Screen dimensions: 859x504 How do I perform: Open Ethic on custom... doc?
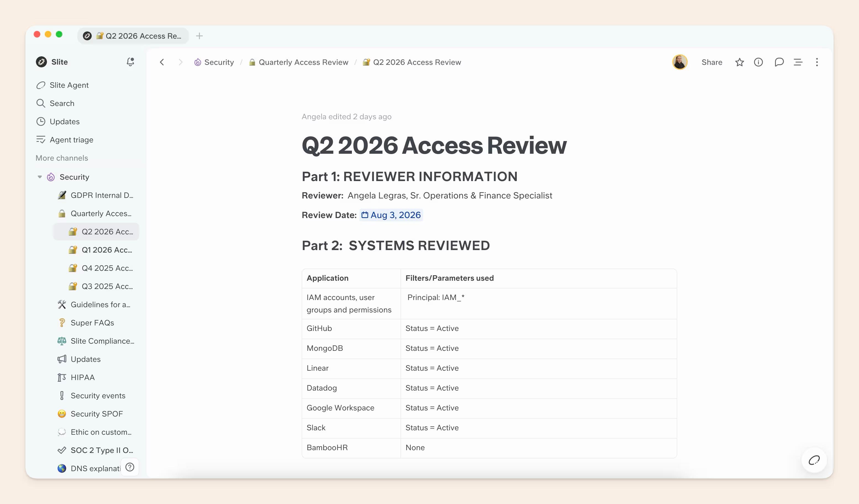pos(96,432)
